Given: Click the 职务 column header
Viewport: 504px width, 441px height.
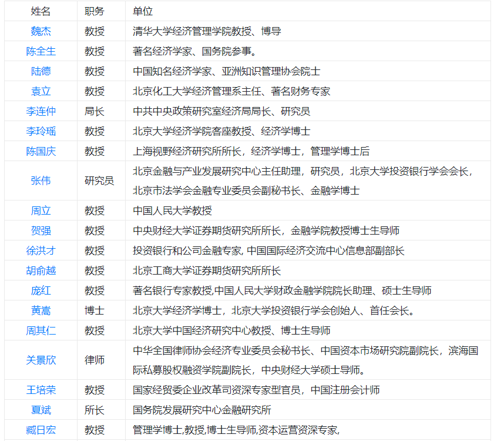Looking at the screenshot, I should tap(95, 11).
